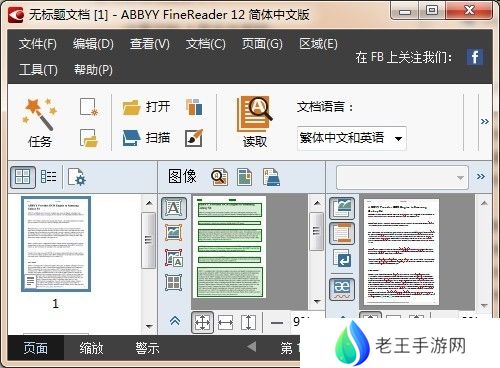Select page 1 thumbnail

point(56,244)
